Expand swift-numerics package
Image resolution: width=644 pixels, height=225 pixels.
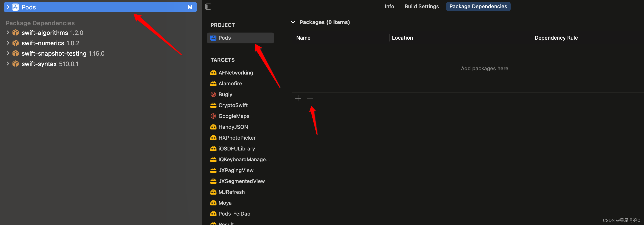pyautogui.click(x=8, y=43)
